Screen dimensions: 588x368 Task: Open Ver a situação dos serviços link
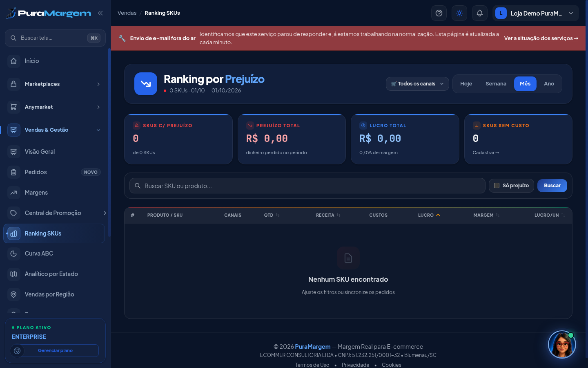(541, 38)
